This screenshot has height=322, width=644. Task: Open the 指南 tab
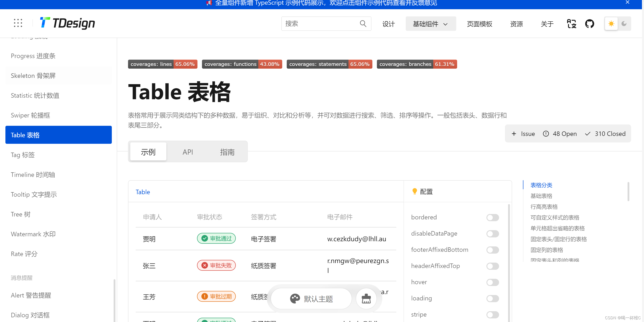[227, 152]
